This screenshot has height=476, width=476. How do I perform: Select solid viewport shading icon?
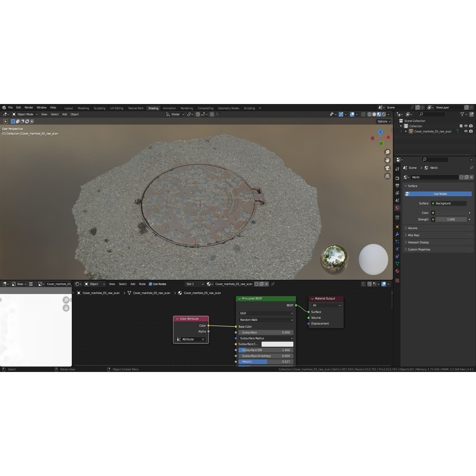pos(374,115)
